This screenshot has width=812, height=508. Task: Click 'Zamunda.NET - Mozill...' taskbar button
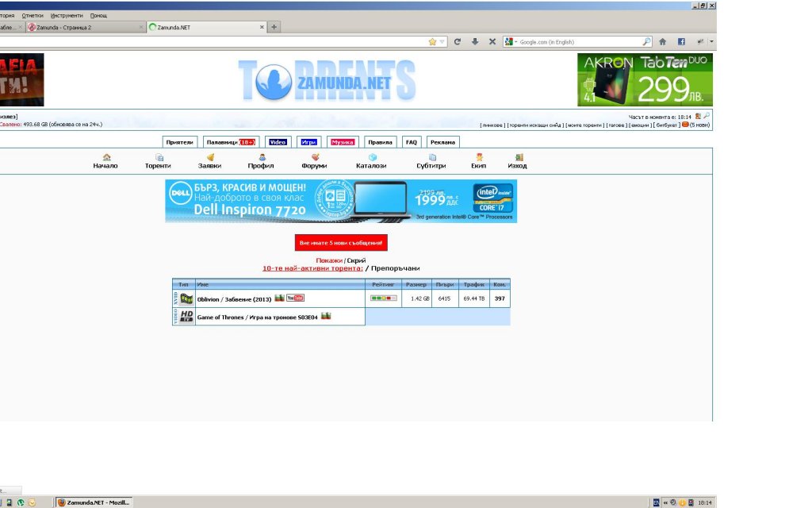click(94, 502)
